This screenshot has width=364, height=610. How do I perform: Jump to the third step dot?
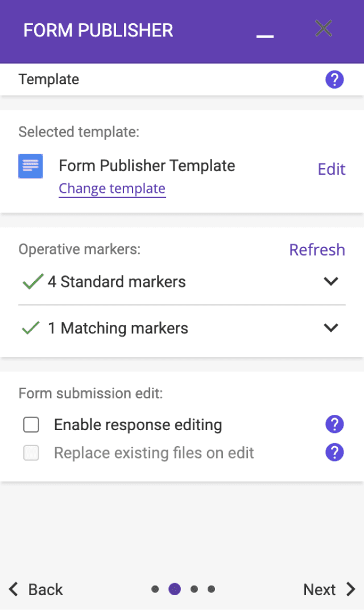194,590
